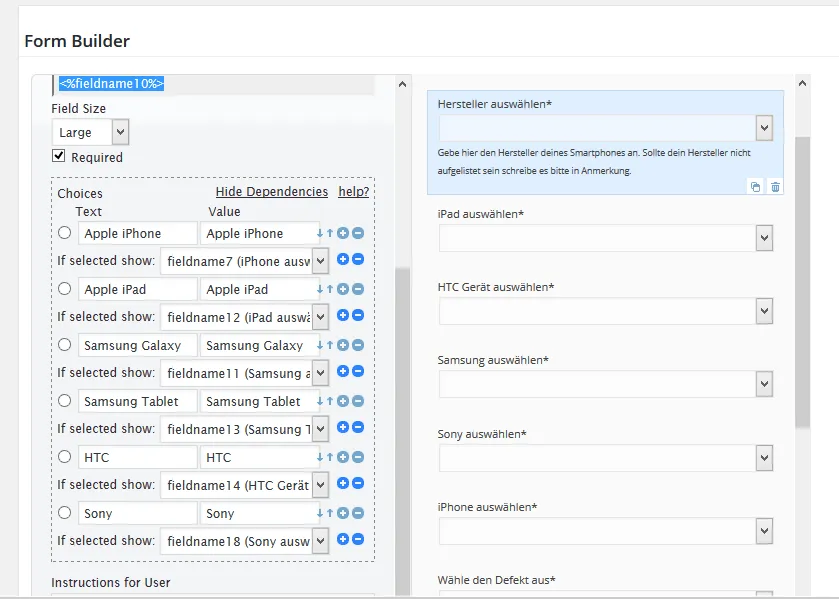Select Samsung Galaxy radio button

coord(64,345)
